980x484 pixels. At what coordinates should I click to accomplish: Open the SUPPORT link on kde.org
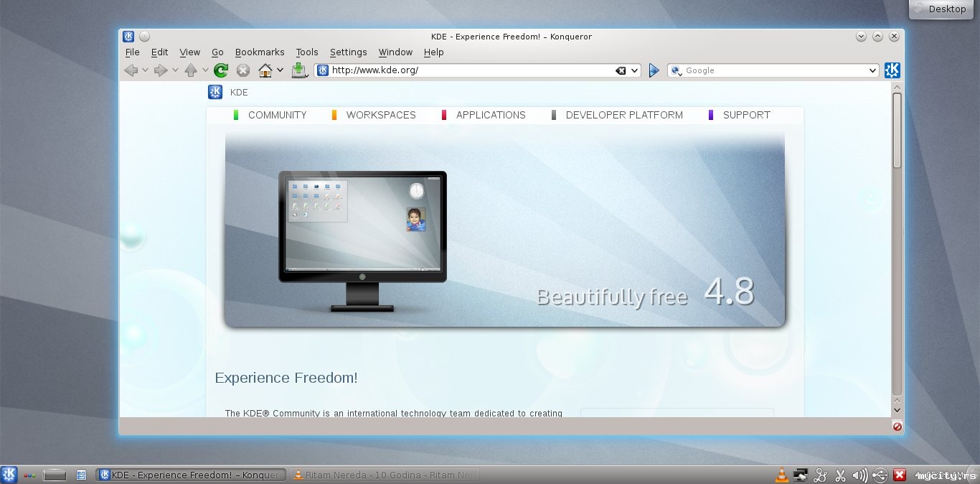tap(746, 115)
